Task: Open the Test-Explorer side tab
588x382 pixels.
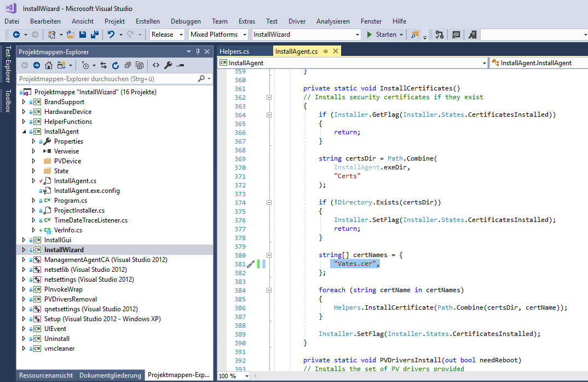Action: 8,64
